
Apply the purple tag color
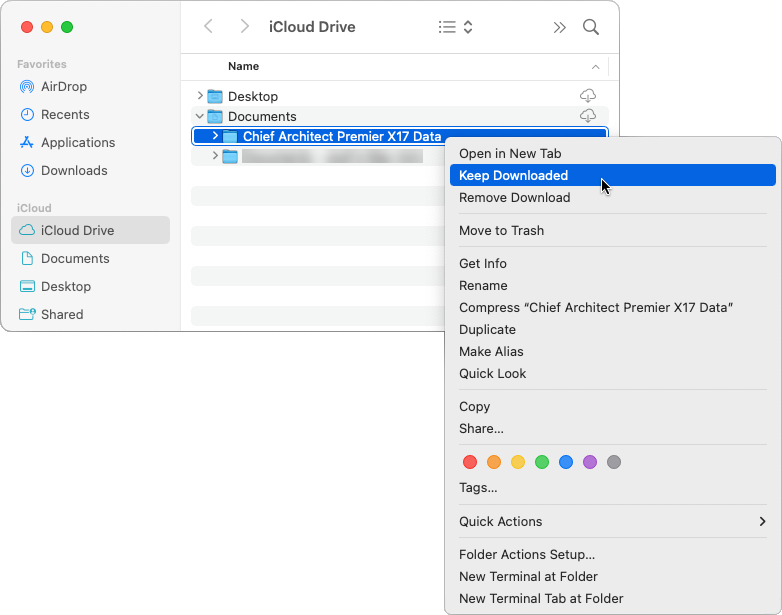pos(589,462)
